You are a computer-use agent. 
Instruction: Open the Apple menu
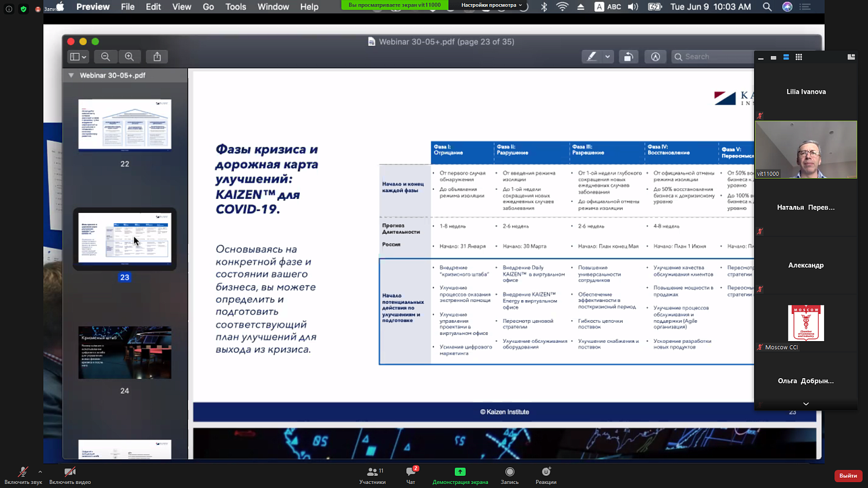(x=60, y=7)
